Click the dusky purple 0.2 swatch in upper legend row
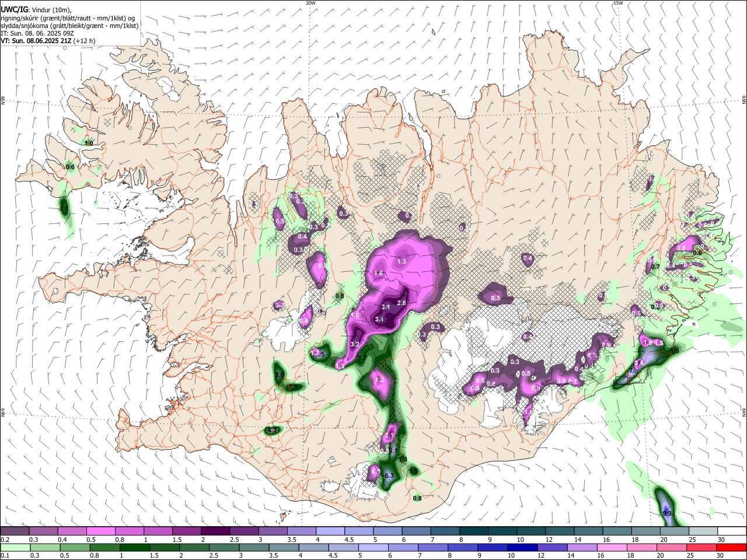Viewport: 747px width, 560px height. point(15,531)
